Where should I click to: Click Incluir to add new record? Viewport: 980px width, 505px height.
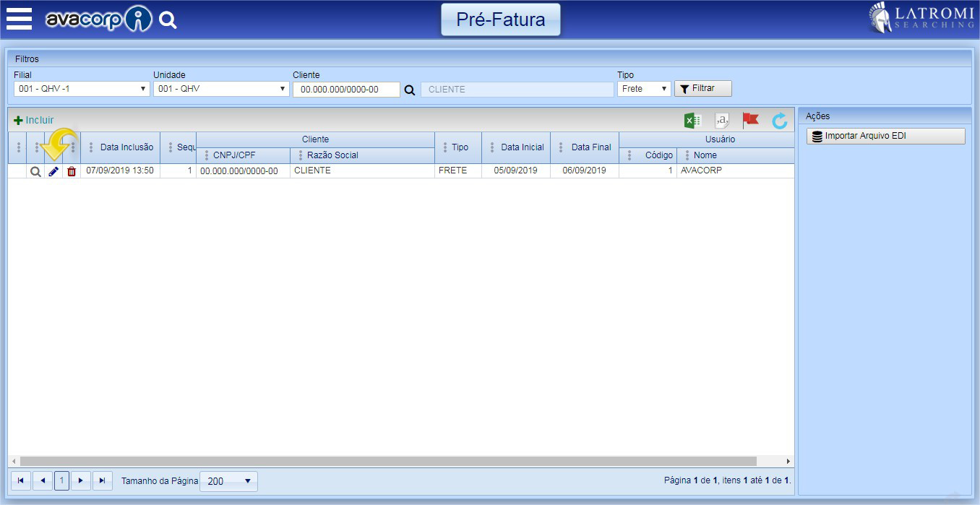point(34,120)
